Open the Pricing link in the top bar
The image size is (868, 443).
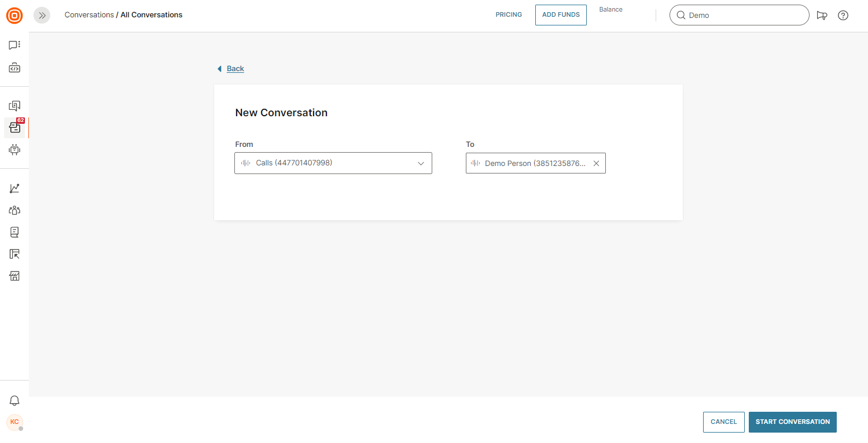click(x=509, y=15)
